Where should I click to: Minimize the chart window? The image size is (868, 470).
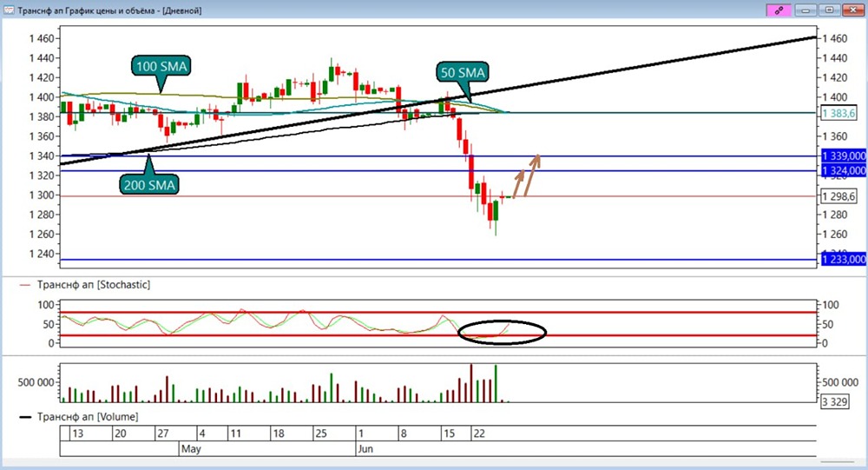click(806, 10)
